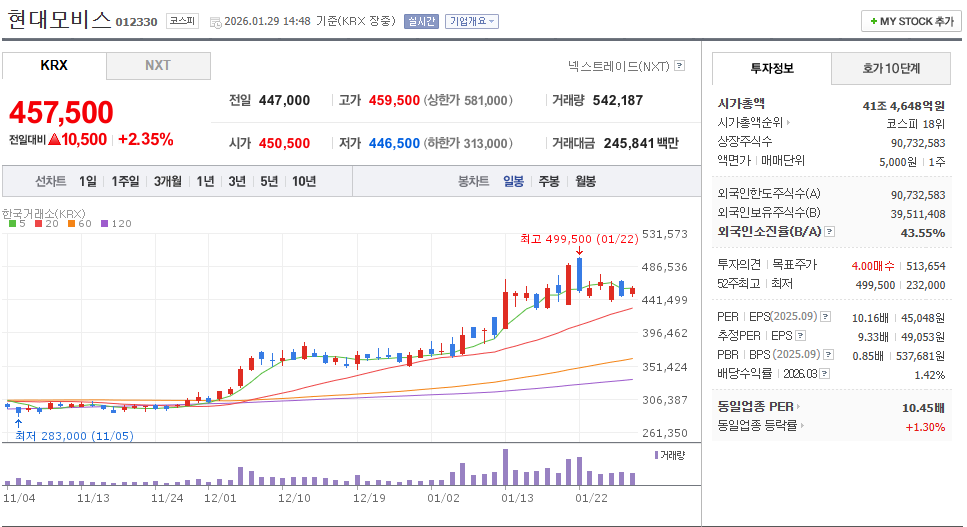Click the arrow beside 동일업종 등락률
Viewport: 967px width, 527px height.
(802, 426)
